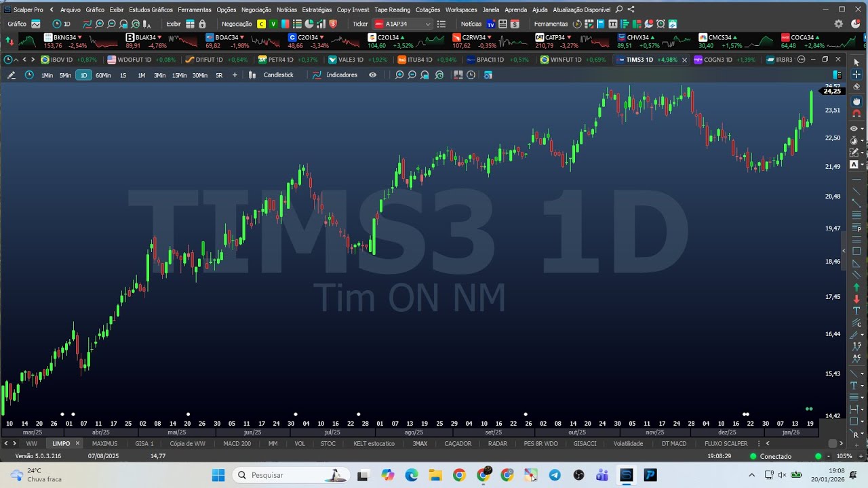Open the TV news icon
868x488 pixels.
(x=490, y=24)
